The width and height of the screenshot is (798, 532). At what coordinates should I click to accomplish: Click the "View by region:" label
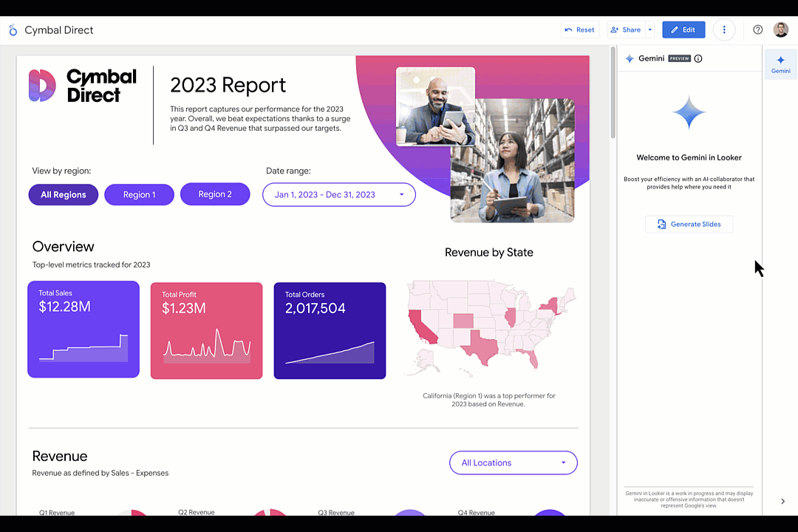tap(61, 171)
